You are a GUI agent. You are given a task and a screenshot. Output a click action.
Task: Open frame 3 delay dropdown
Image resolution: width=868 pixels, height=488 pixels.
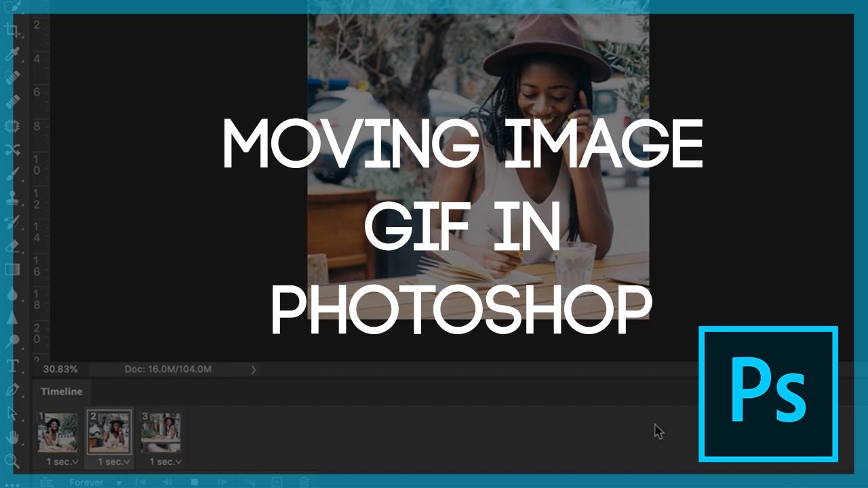[165, 462]
